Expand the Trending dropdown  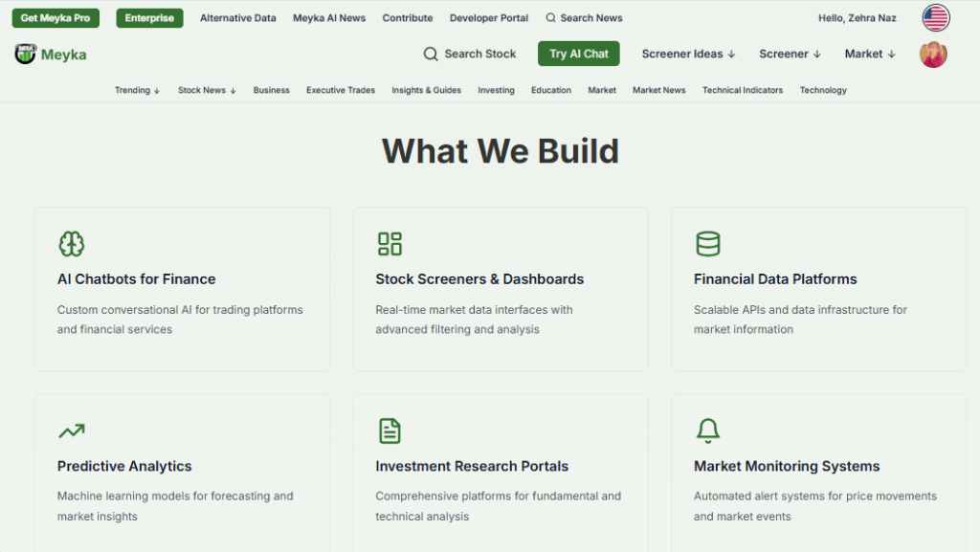137,90
